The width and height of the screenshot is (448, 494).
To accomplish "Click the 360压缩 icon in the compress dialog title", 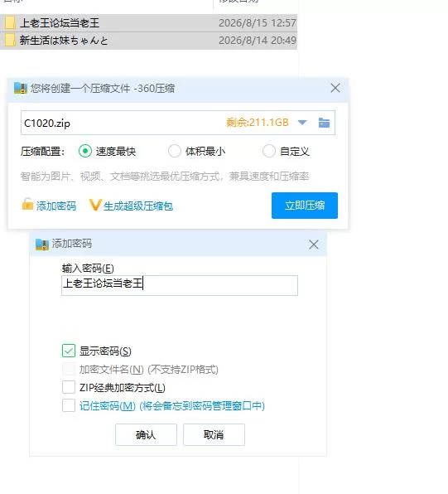I will (21, 88).
